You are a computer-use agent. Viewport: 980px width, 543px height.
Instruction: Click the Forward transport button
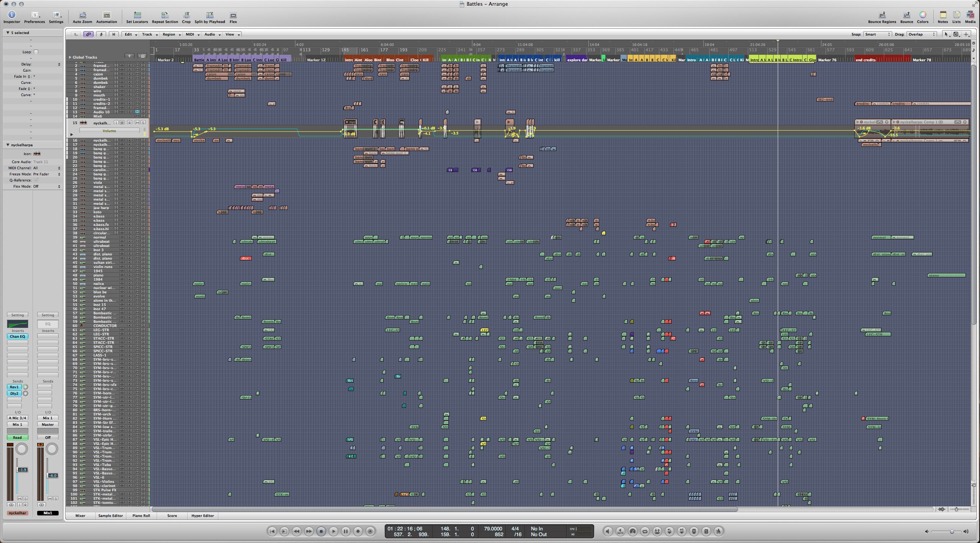[x=309, y=531]
